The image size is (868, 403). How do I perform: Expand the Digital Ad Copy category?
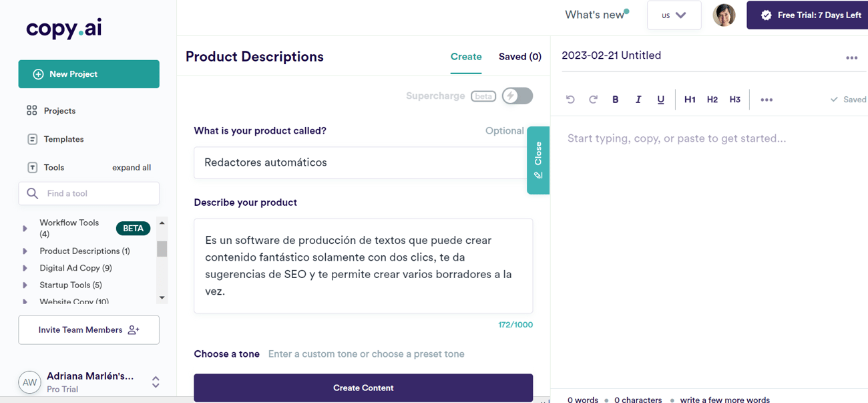coord(25,268)
